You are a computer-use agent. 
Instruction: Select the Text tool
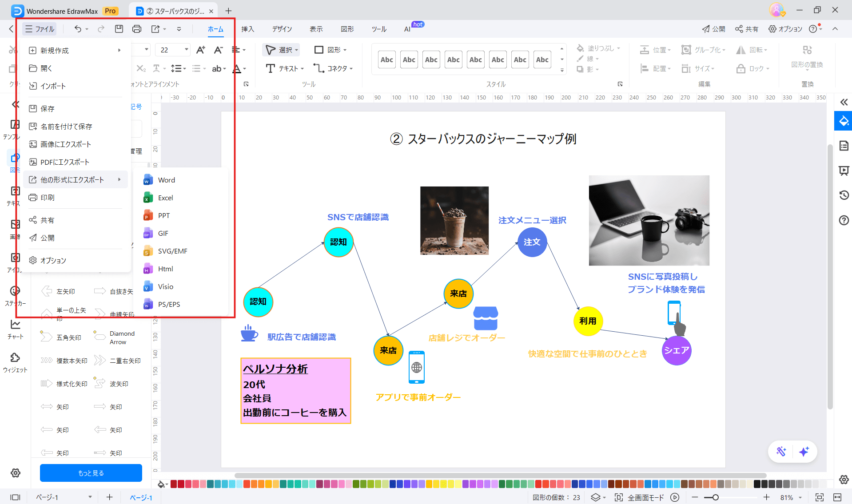284,68
